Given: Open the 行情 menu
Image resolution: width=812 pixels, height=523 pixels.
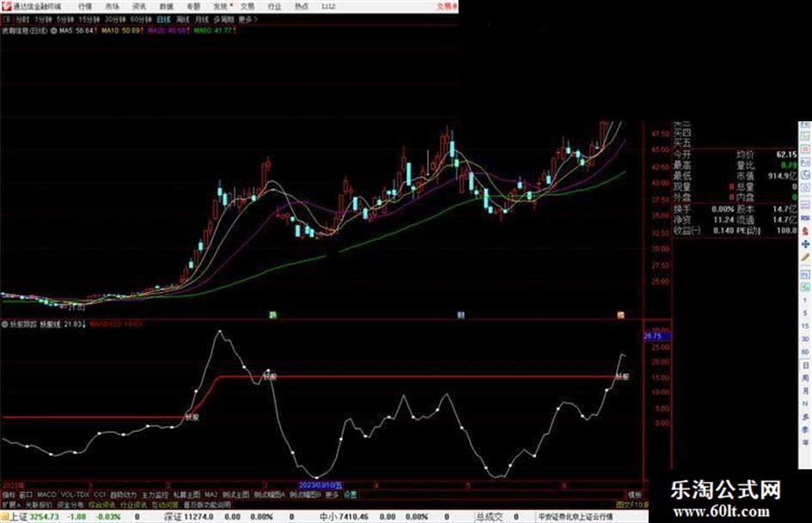Looking at the screenshot, I should (84, 7).
